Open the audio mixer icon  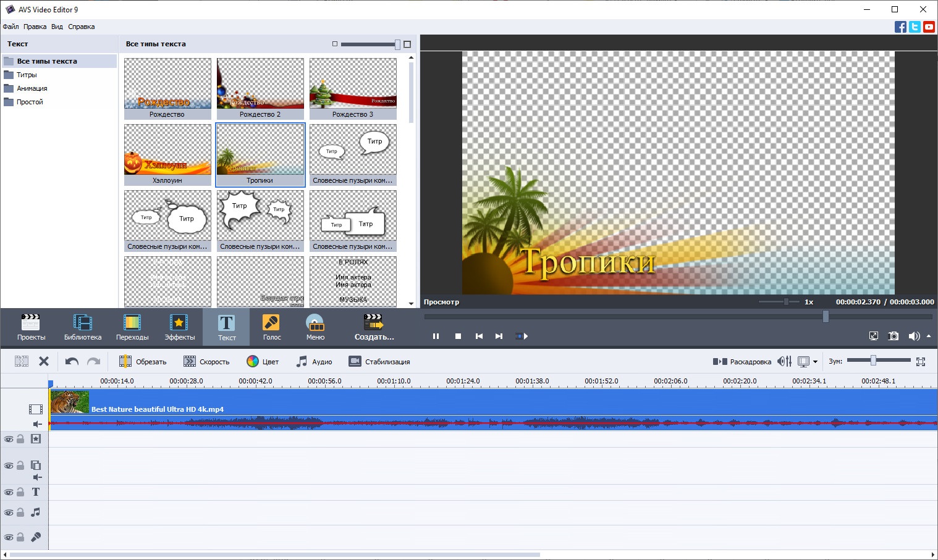[784, 361]
